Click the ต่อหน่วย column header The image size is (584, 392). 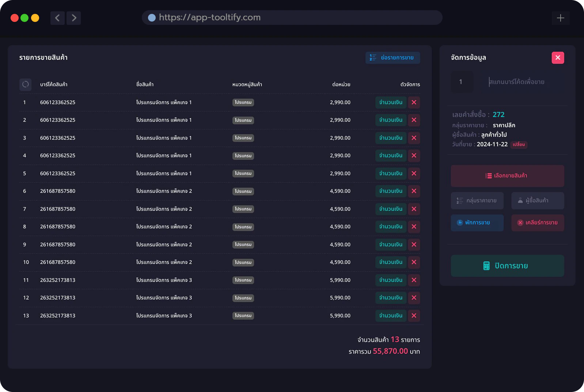coord(341,84)
